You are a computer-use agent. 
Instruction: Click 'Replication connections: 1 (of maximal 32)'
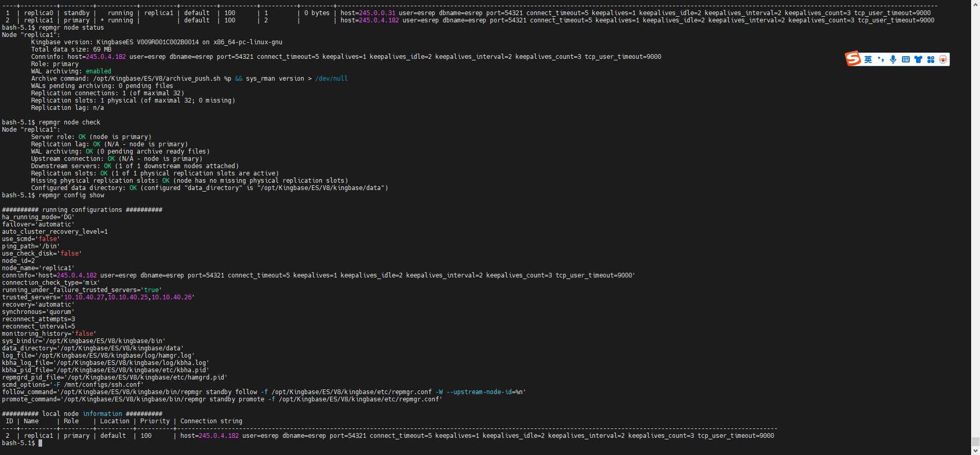pyautogui.click(x=108, y=93)
